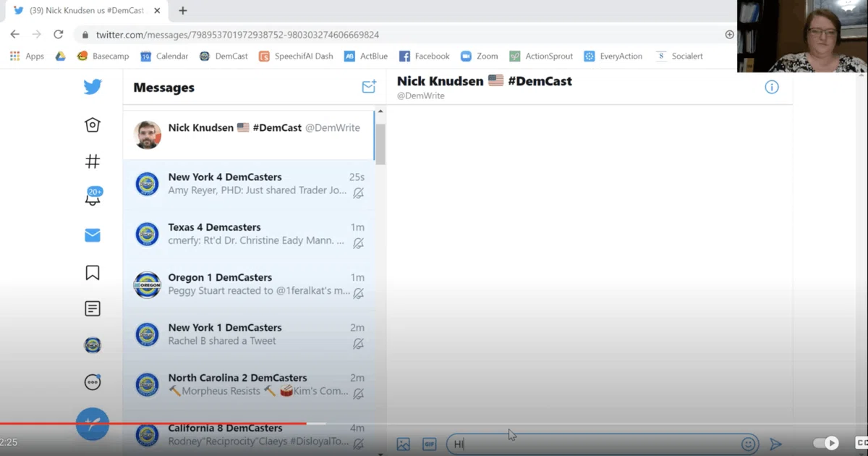Open New York 1 DemCasters group chat
Screen dimensions: 868x456
tap(249, 334)
